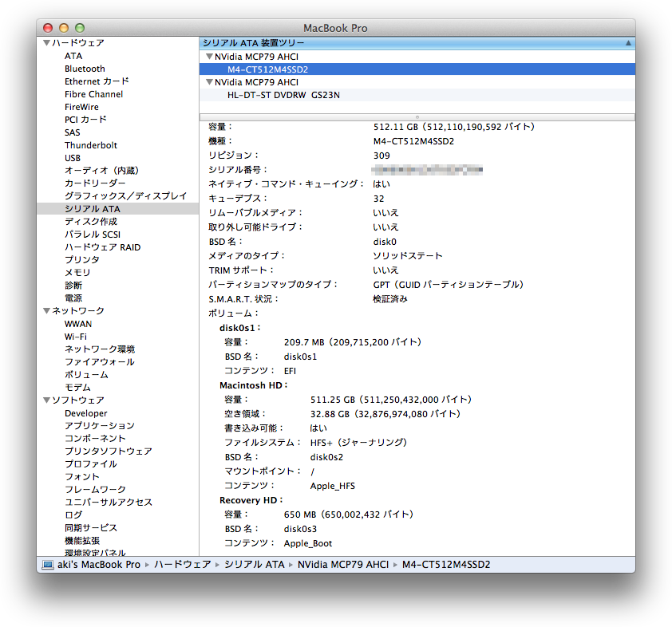This screenshot has height=627, width=672.
Task: Open プリンタソフトウェア entry
Action: pos(109,452)
